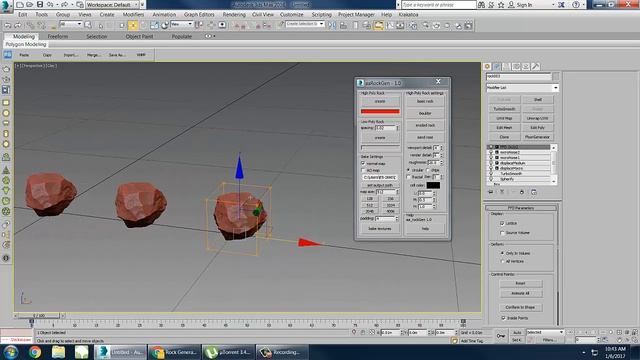Click the Selection Lock icon in status bar
This screenshot has width=640, height=360.
click(x=363, y=333)
